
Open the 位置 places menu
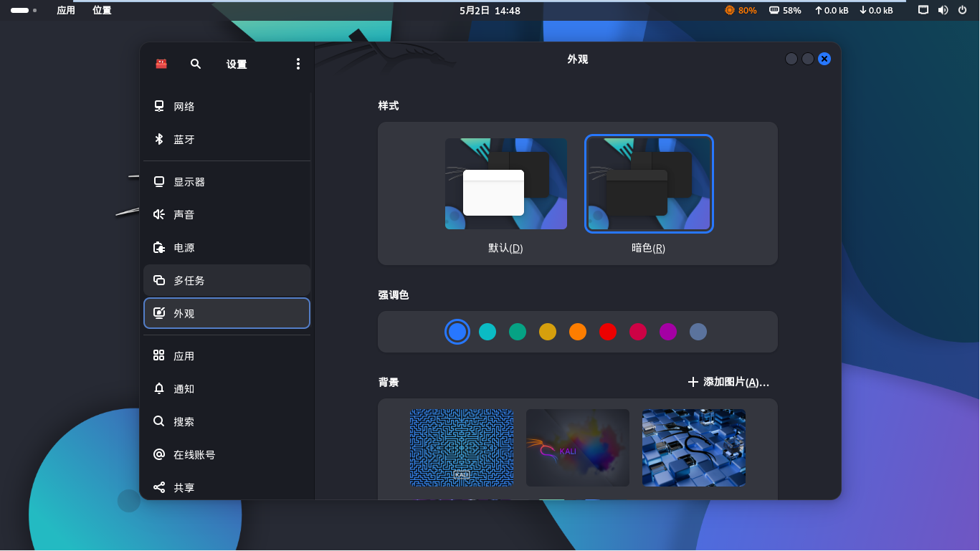pos(102,10)
